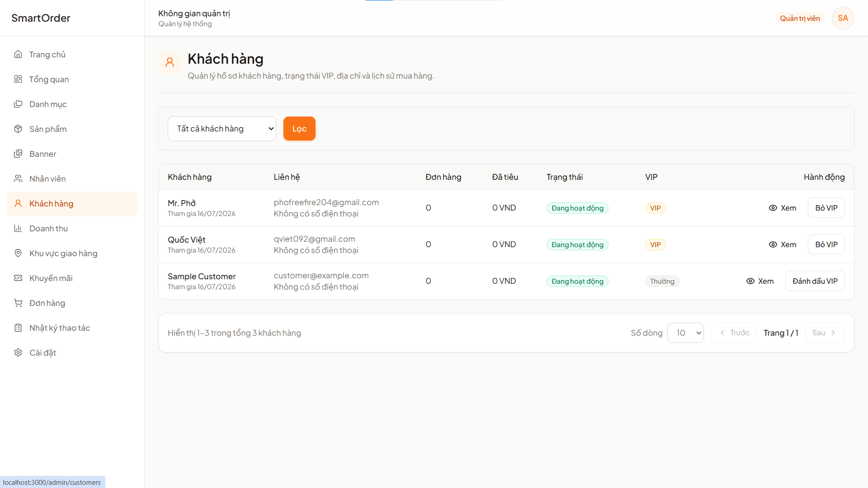Open Khu vực giao hàng menu item

point(72,253)
